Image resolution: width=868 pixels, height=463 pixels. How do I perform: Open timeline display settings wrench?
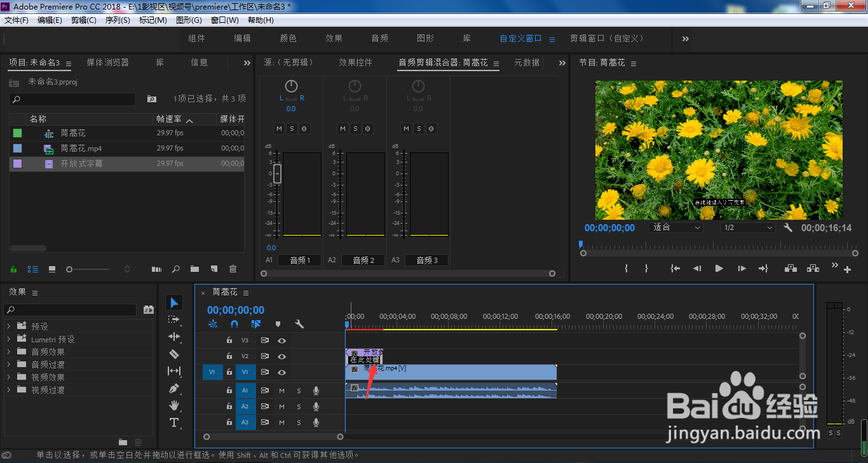[299, 324]
